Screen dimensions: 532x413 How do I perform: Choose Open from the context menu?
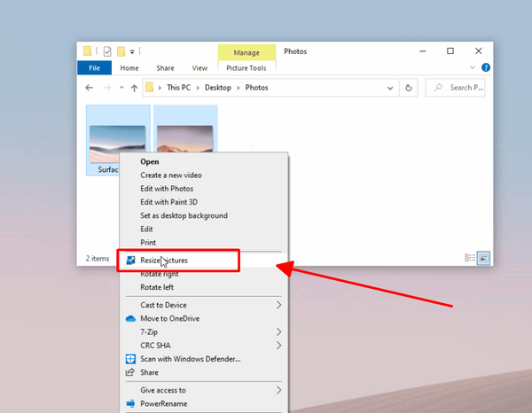[x=204, y=161]
